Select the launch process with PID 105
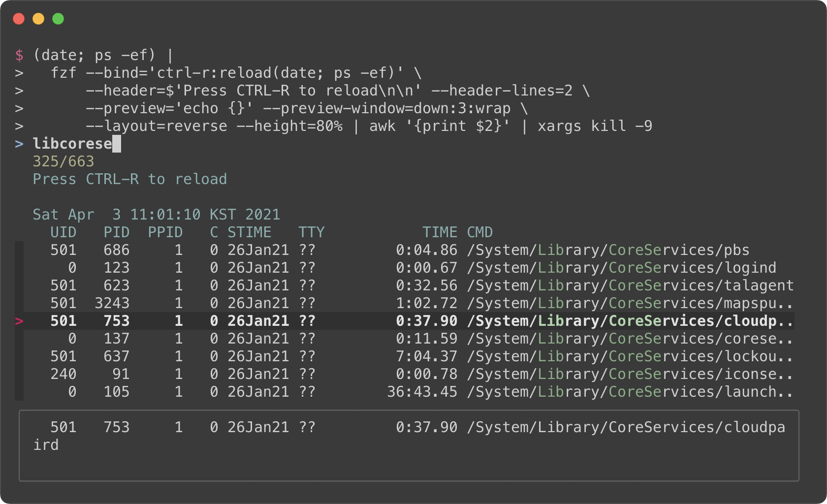 (x=409, y=392)
